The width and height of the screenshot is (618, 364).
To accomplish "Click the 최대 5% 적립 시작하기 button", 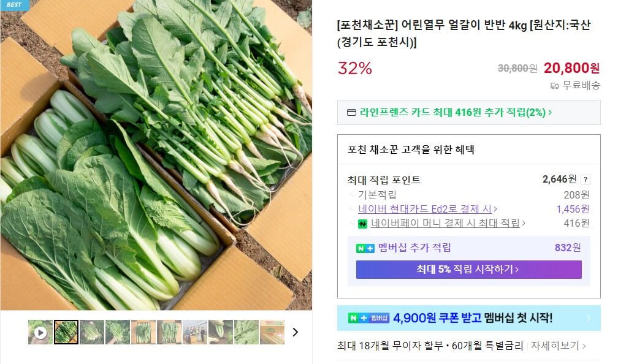I will (x=469, y=270).
